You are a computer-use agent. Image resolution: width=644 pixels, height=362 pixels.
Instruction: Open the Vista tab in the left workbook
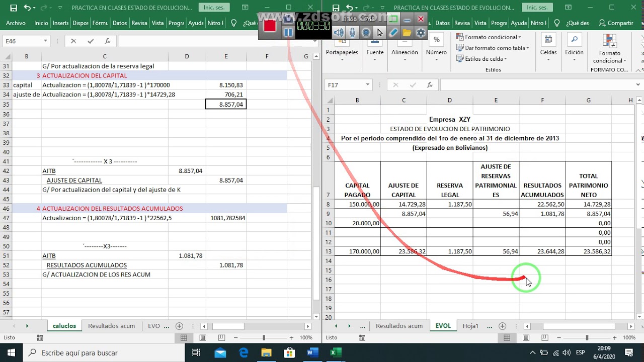pos(158,23)
